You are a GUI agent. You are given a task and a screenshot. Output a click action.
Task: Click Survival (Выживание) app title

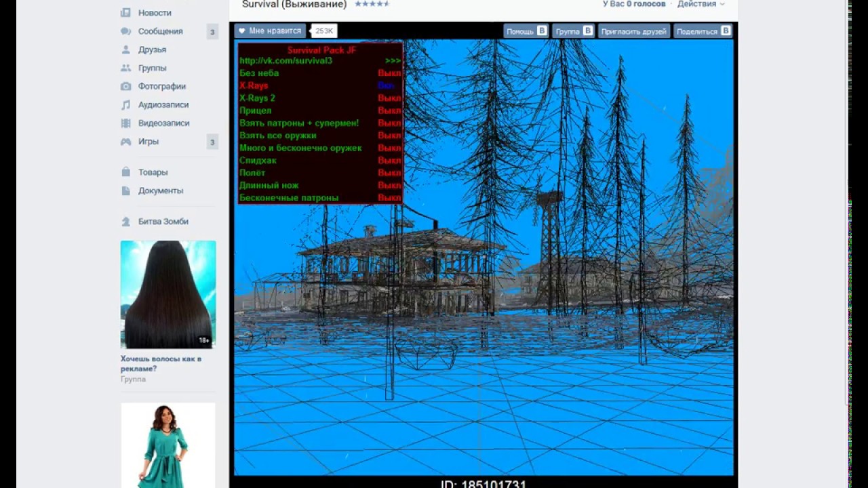click(x=294, y=4)
